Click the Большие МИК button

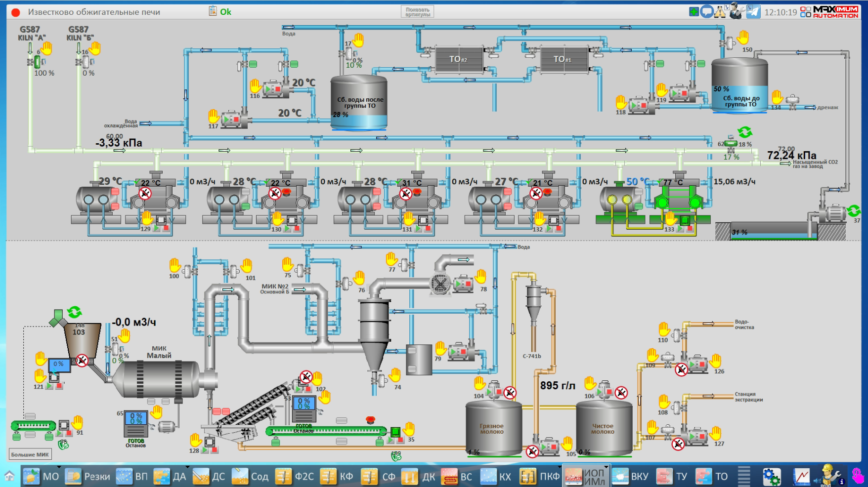30,454
